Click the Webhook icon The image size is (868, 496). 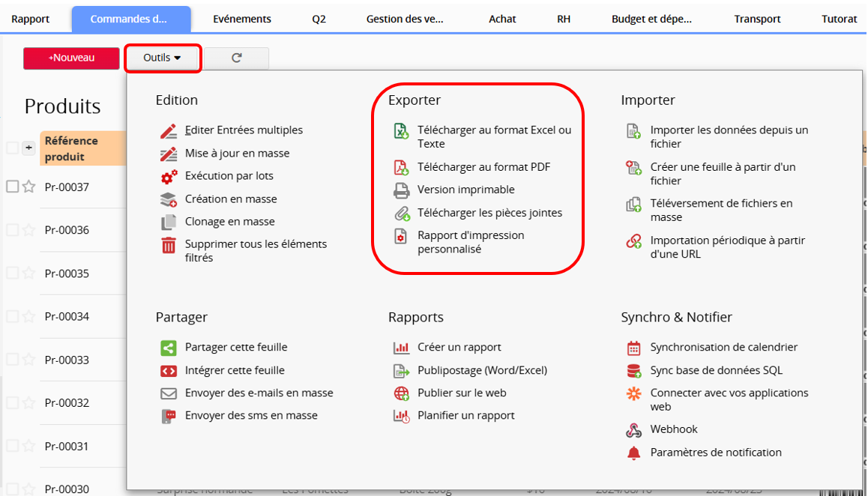point(634,430)
